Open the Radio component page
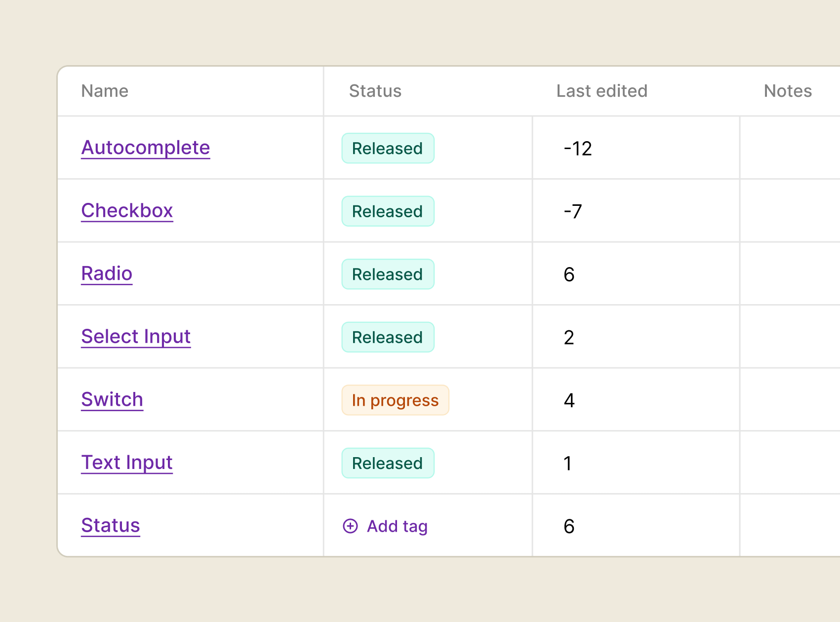The height and width of the screenshot is (622, 840). (x=107, y=273)
